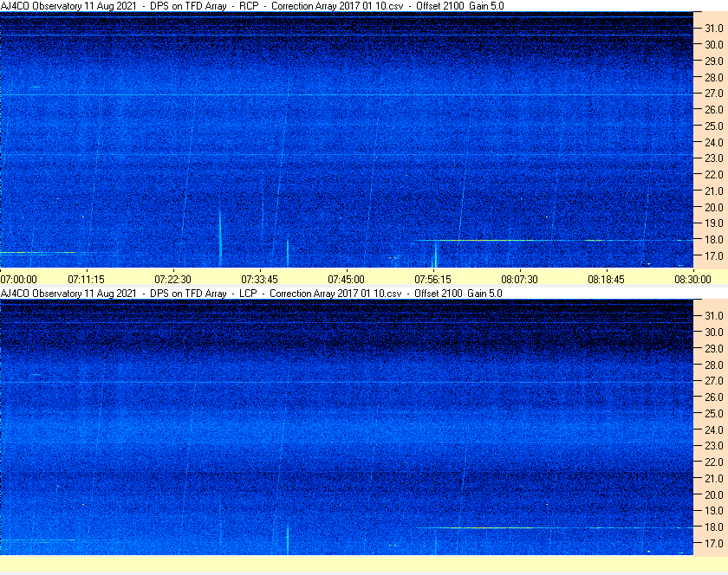Click 30.0 on the LCP frequency axis
The height and width of the screenshot is (575, 728).
tap(714, 332)
